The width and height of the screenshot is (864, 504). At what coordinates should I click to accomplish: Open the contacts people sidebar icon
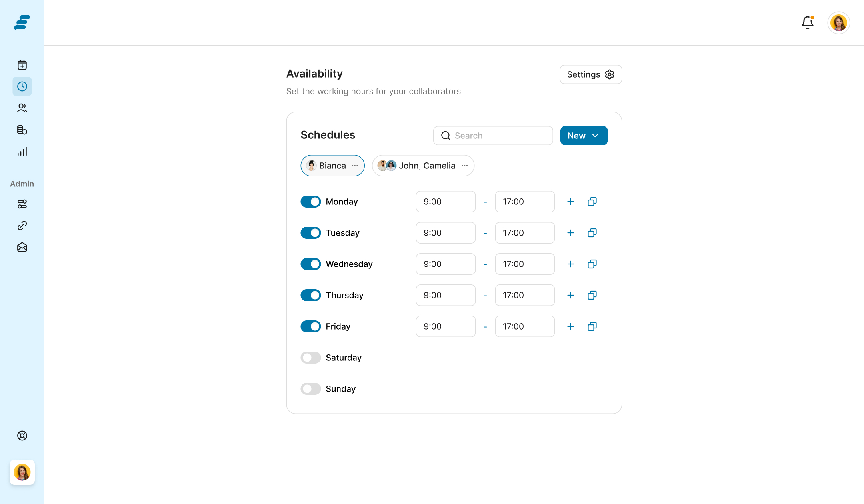22,108
